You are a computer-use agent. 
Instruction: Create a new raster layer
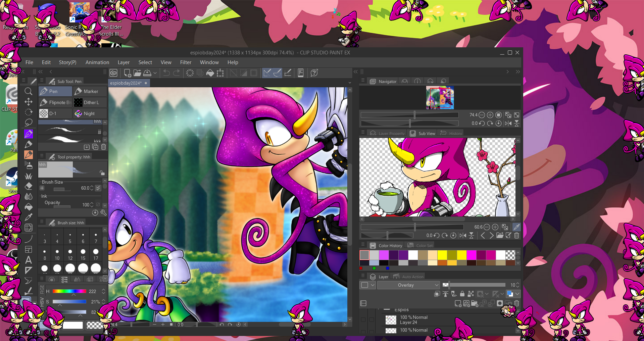[458, 303]
